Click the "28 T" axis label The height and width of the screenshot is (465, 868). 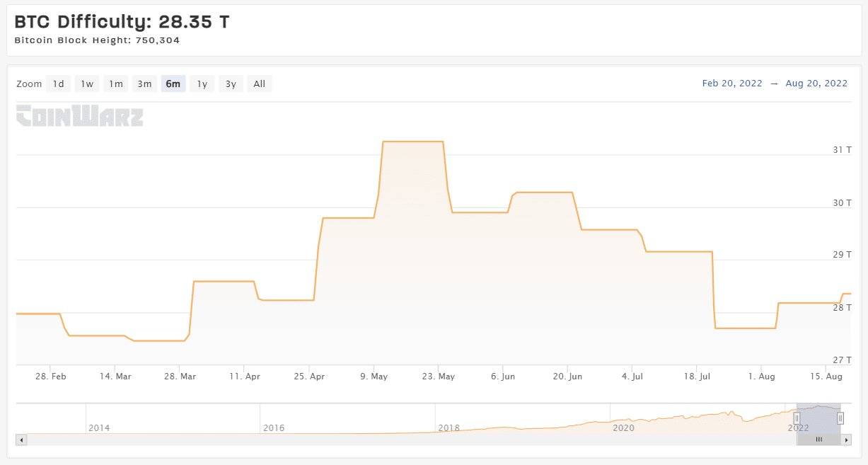(842, 307)
